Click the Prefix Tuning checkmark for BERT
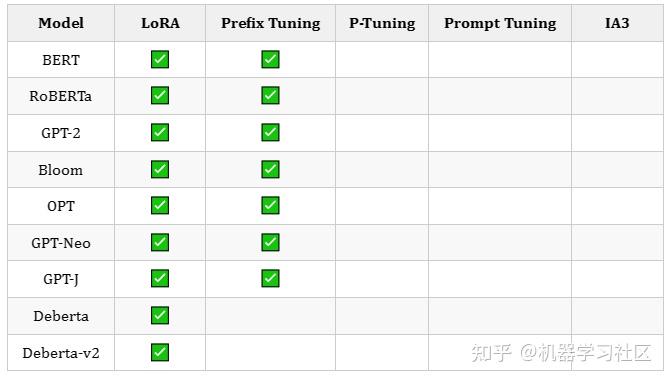 click(x=270, y=59)
